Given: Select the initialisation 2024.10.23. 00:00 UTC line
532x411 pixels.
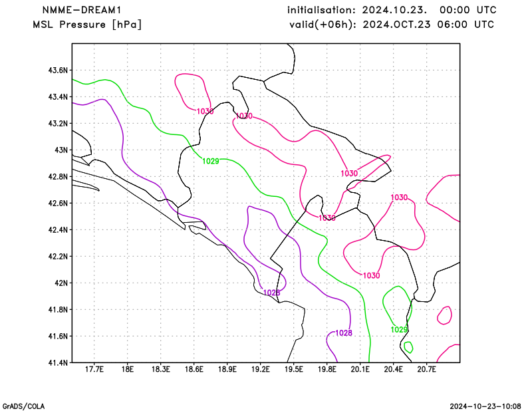Looking at the screenshot, I should pyautogui.click(x=392, y=10).
